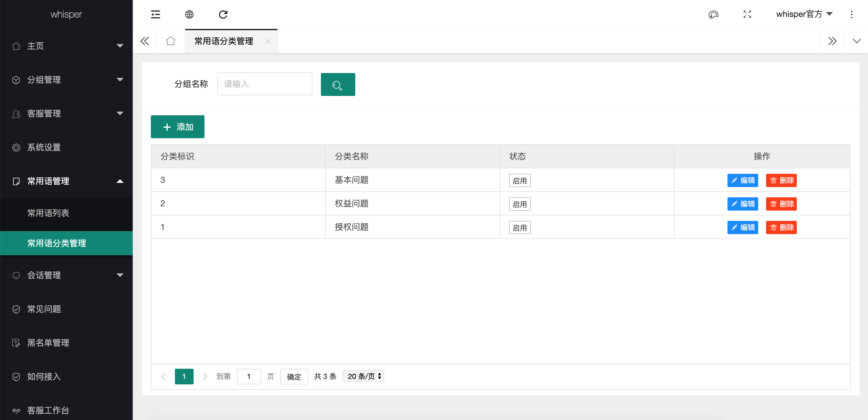Open the tab operations chevron dropdown
This screenshot has width=868, height=420.
(x=856, y=41)
